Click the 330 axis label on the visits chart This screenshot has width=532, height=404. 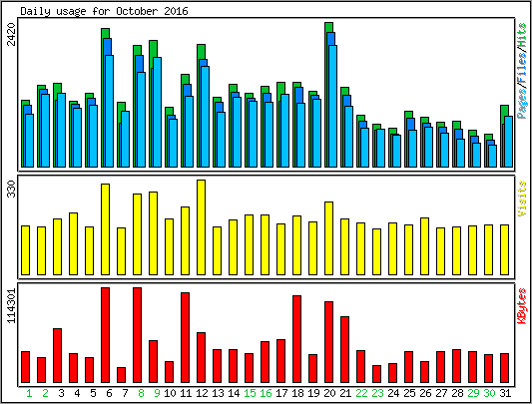point(12,189)
